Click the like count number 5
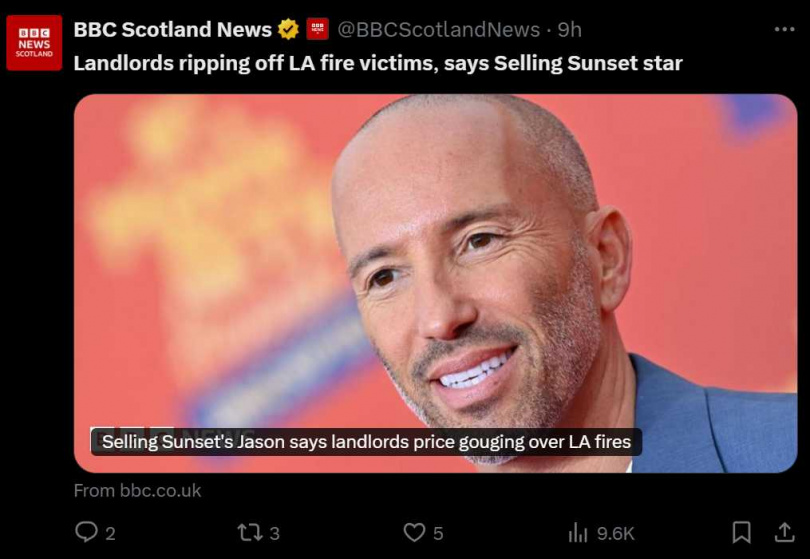 pyautogui.click(x=438, y=533)
